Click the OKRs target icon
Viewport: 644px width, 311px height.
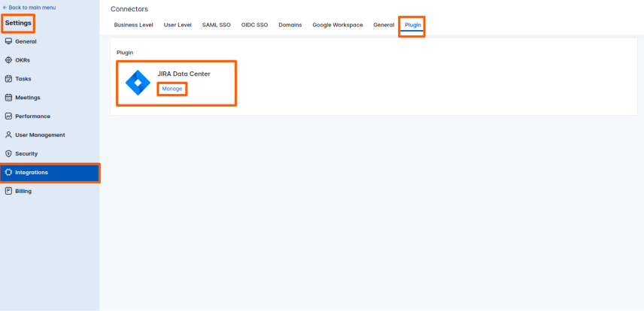click(x=8, y=60)
